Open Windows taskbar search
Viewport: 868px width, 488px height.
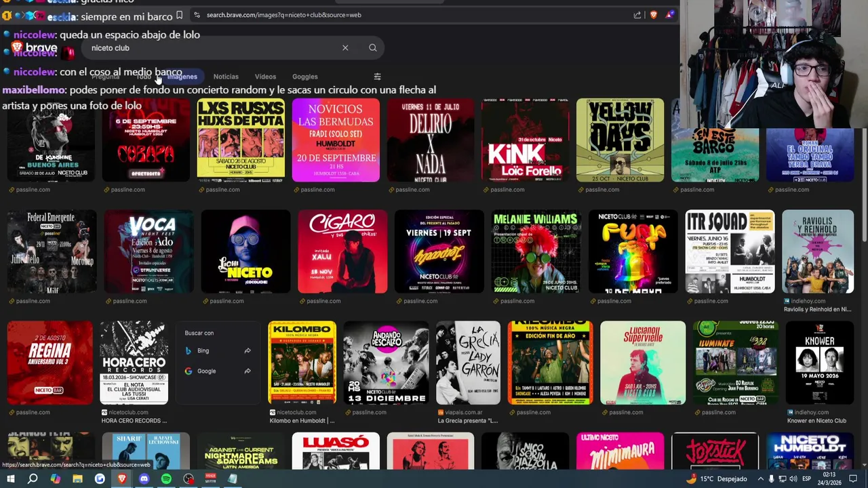pyautogui.click(x=33, y=479)
